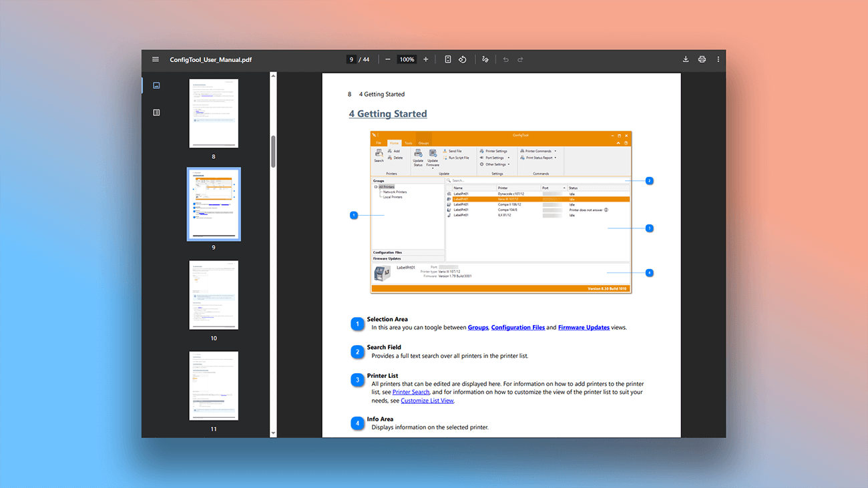Open the PDF viewer sidebar menu
868x488 pixels.
click(x=156, y=59)
